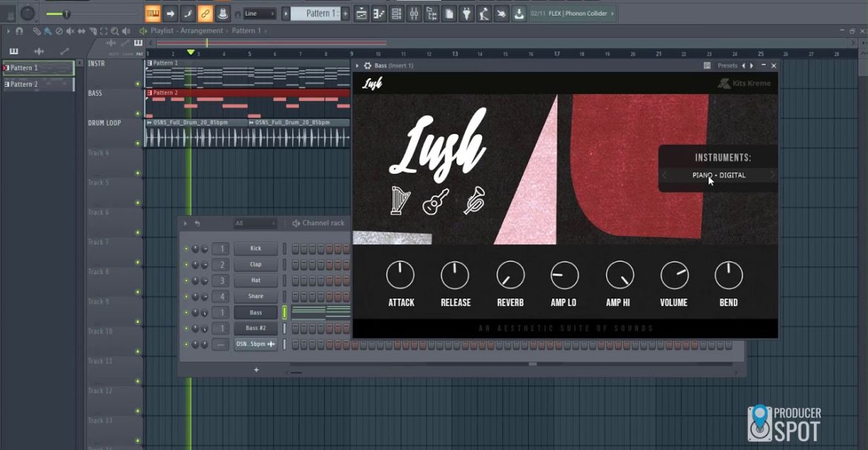Select Pattern 2 in the picker list
This screenshot has height=450, width=868.
coord(38,84)
